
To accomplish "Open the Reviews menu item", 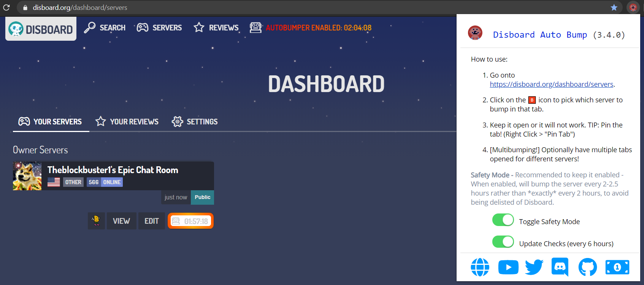I will click(216, 27).
